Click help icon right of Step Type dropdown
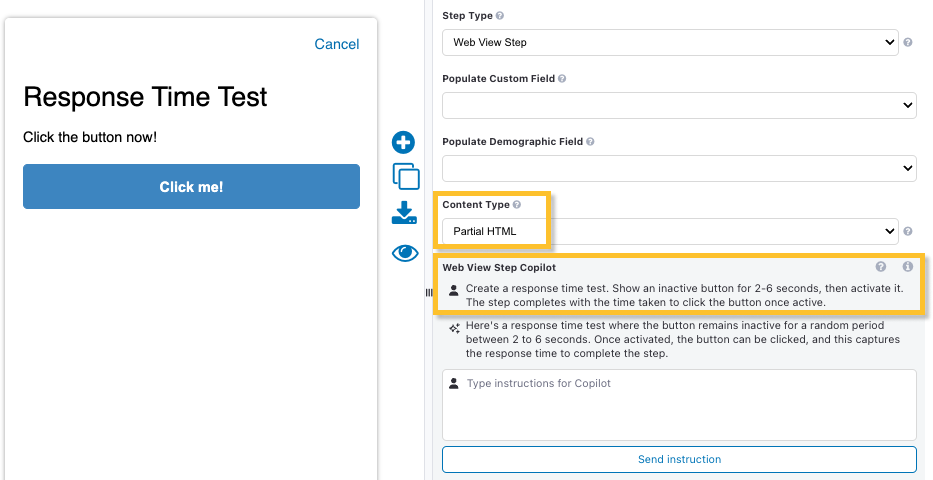The width and height of the screenshot is (933, 480). coord(908,43)
